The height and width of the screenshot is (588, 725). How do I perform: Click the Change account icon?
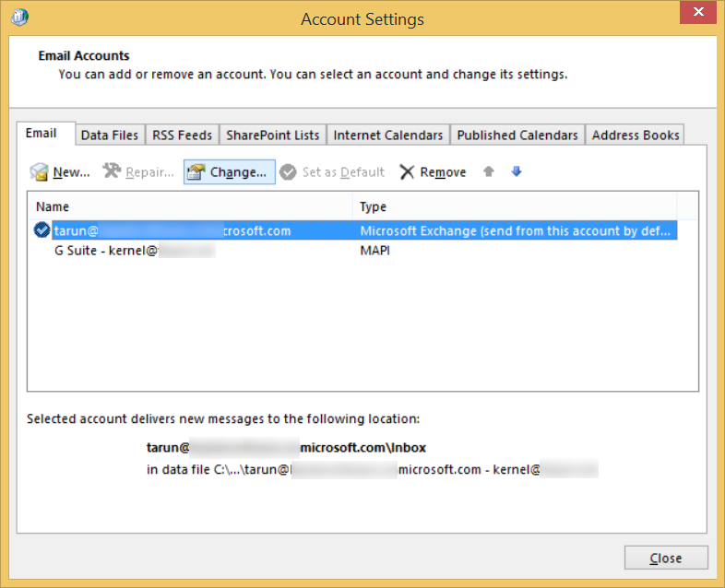[x=196, y=171]
